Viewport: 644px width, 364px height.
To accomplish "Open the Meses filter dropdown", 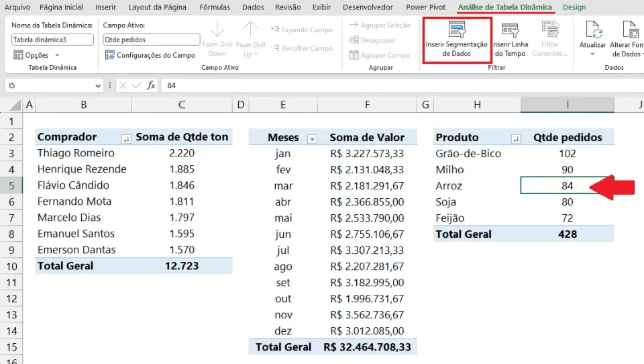I will click(312, 140).
